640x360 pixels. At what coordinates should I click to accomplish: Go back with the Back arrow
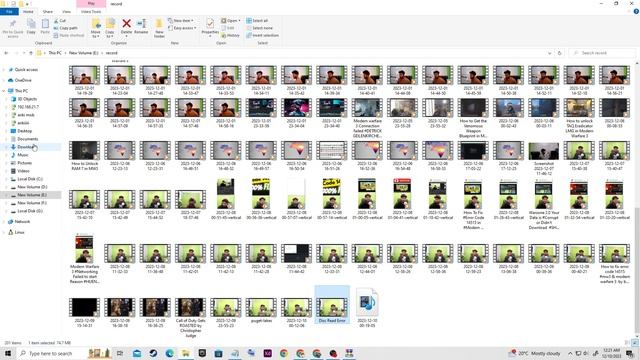[6, 53]
